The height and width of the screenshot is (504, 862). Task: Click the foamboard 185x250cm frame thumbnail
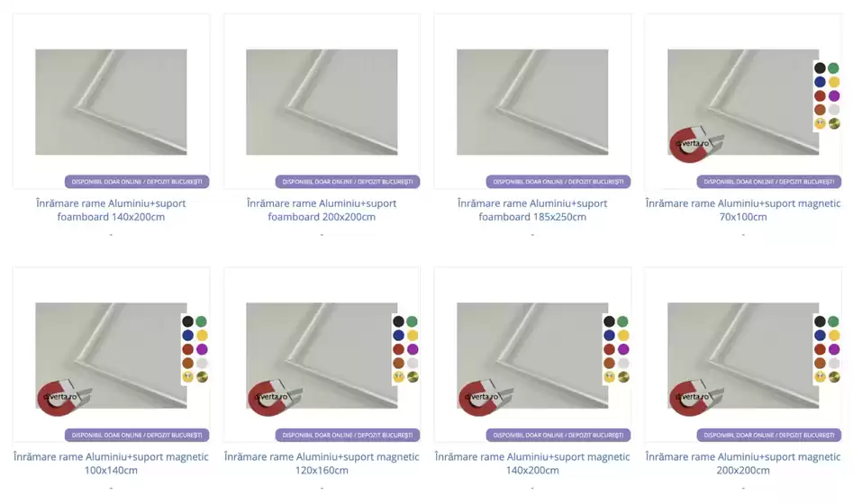pyautogui.click(x=532, y=102)
